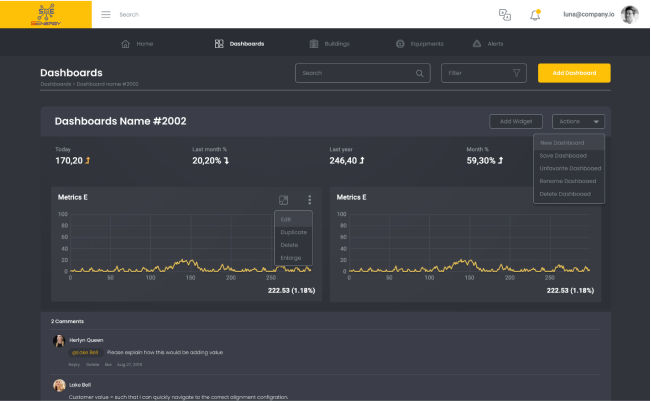Click the magnifier icon in dashboard search
The width and height of the screenshot is (651, 401).
[419, 73]
